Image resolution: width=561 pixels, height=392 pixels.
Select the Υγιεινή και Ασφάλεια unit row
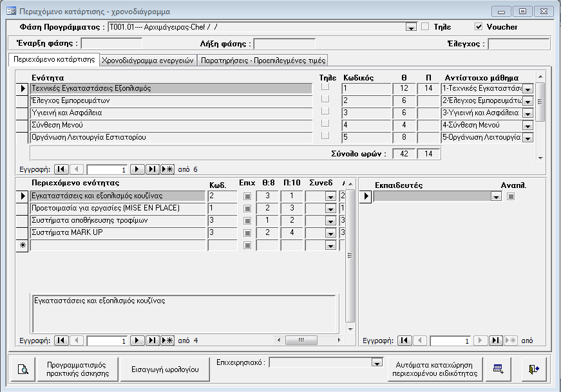(171, 113)
